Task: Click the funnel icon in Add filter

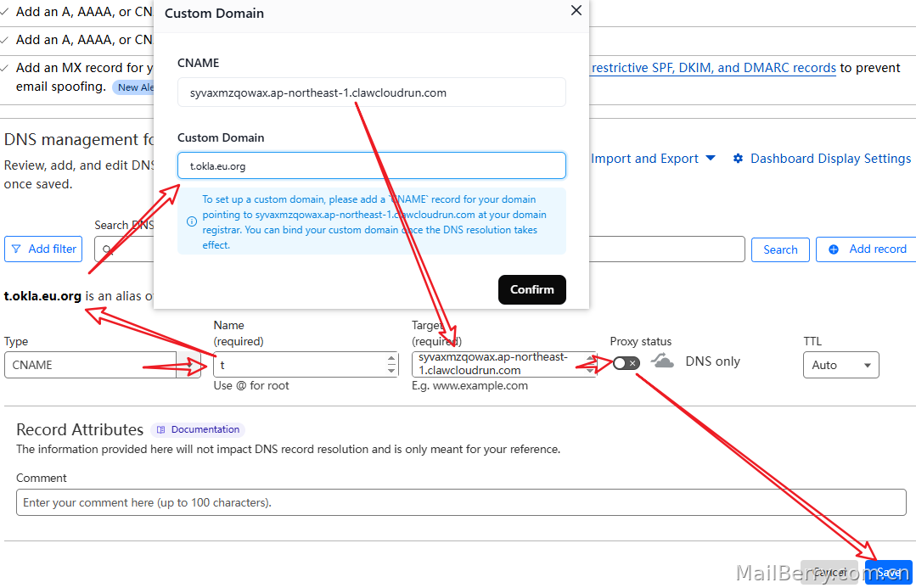Action: [16, 249]
